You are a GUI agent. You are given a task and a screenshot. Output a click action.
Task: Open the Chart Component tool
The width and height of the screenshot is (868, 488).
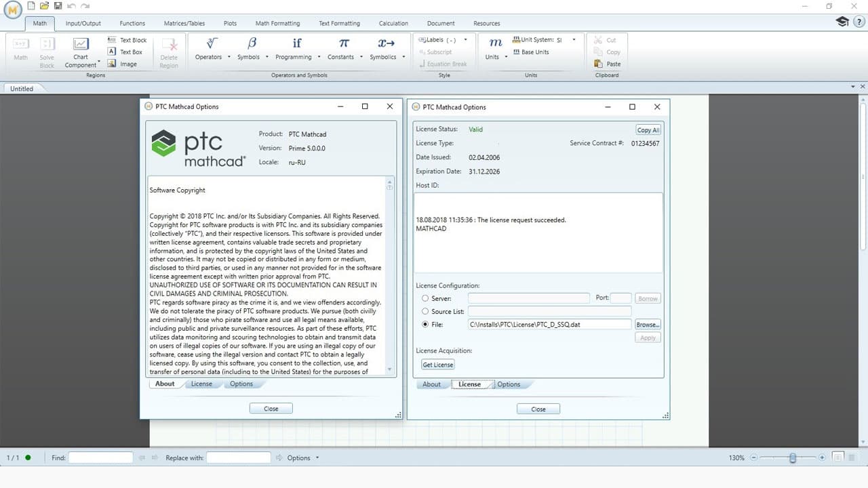click(81, 52)
